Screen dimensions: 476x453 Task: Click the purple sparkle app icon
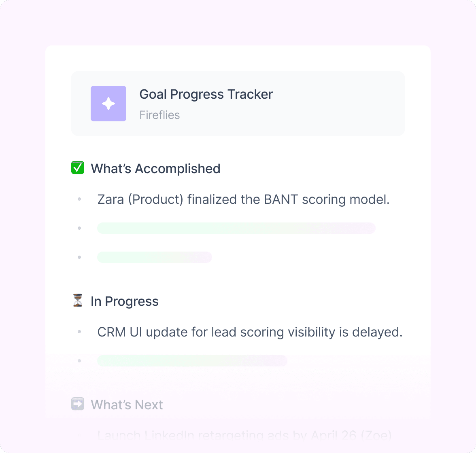(x=108, y=104)
